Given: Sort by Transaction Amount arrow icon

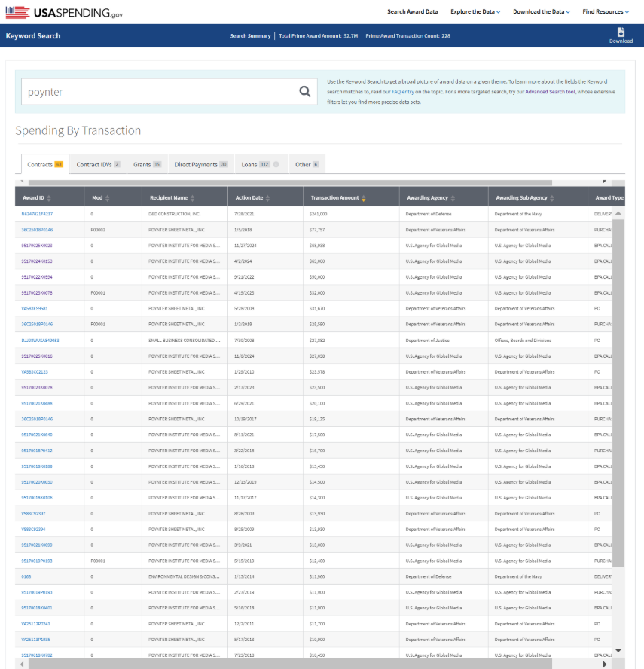Looking at the screenshot, I should 364,198.
